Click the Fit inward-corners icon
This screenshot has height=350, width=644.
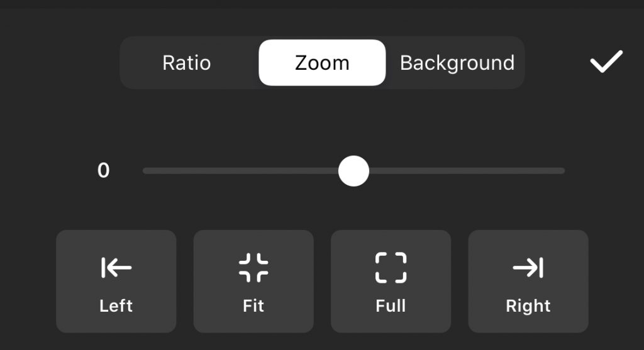click(253, 268)
